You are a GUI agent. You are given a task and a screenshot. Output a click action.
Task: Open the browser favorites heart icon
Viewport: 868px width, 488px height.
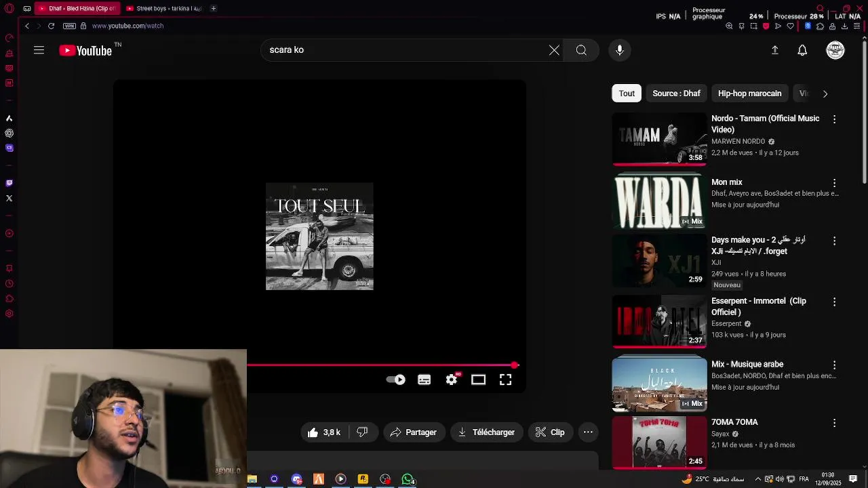tap(790, 26)
